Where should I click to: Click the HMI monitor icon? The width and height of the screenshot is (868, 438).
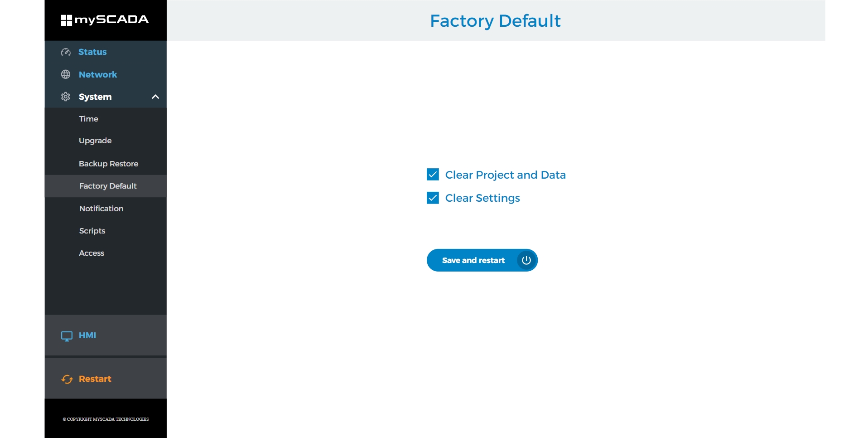tap(67, 336)
